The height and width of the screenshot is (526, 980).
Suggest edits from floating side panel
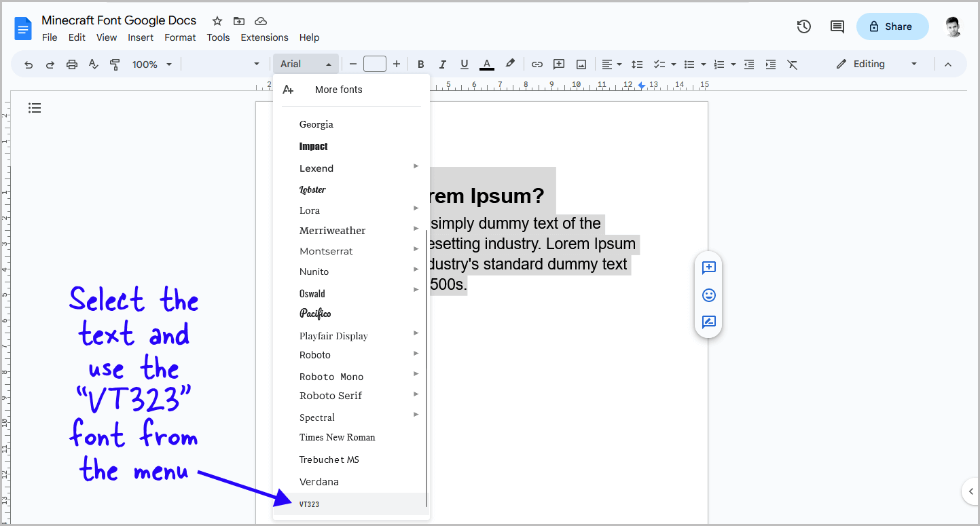coord(708,322)
